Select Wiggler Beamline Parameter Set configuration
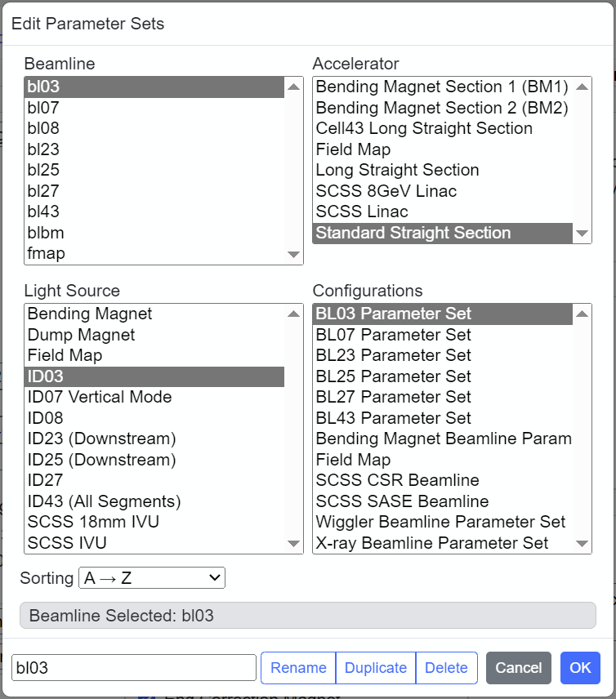616x699 pixels. pyautogui.click(x=443, y=522)
